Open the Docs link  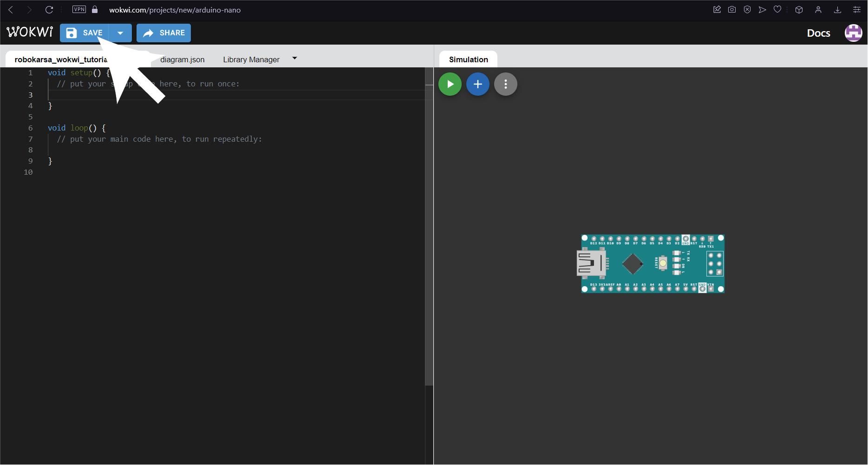click(818, 33)
